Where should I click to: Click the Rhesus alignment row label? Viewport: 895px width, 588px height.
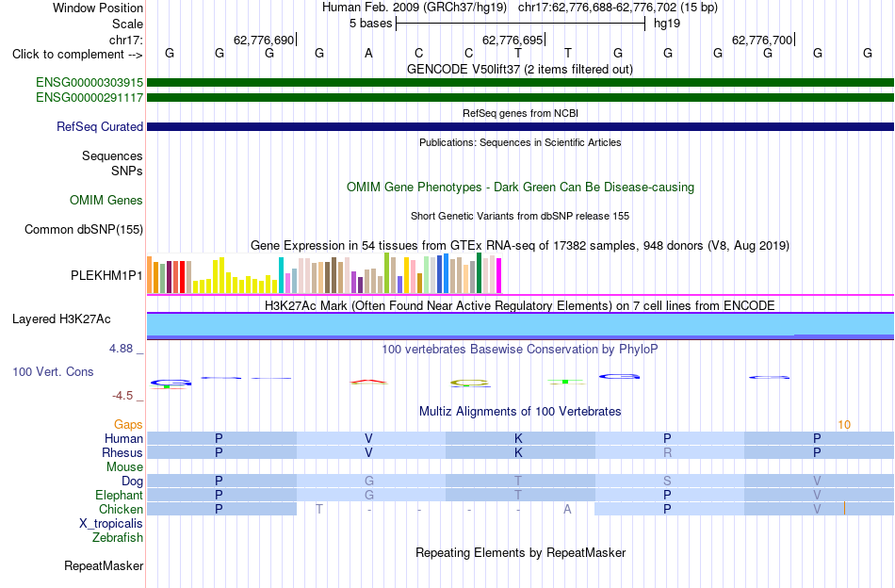click(122, 452)
